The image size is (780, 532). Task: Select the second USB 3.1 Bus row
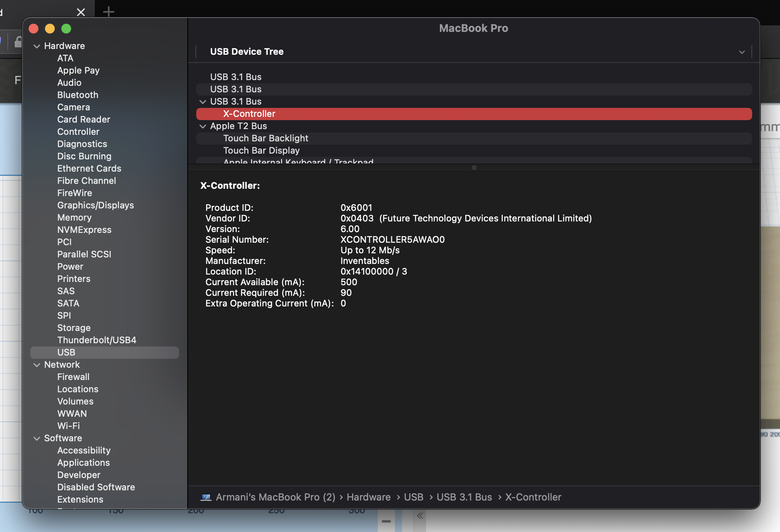click(474, 89)
